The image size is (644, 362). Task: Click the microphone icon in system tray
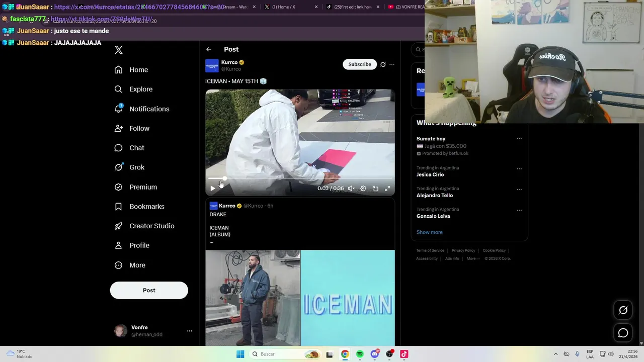click(577, 354)
